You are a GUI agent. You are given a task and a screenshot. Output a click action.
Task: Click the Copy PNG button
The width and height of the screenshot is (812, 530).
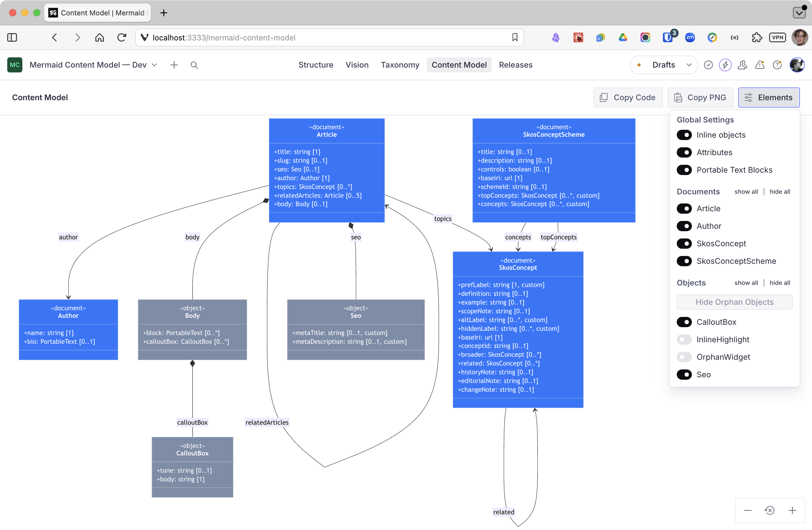point(700,97)
